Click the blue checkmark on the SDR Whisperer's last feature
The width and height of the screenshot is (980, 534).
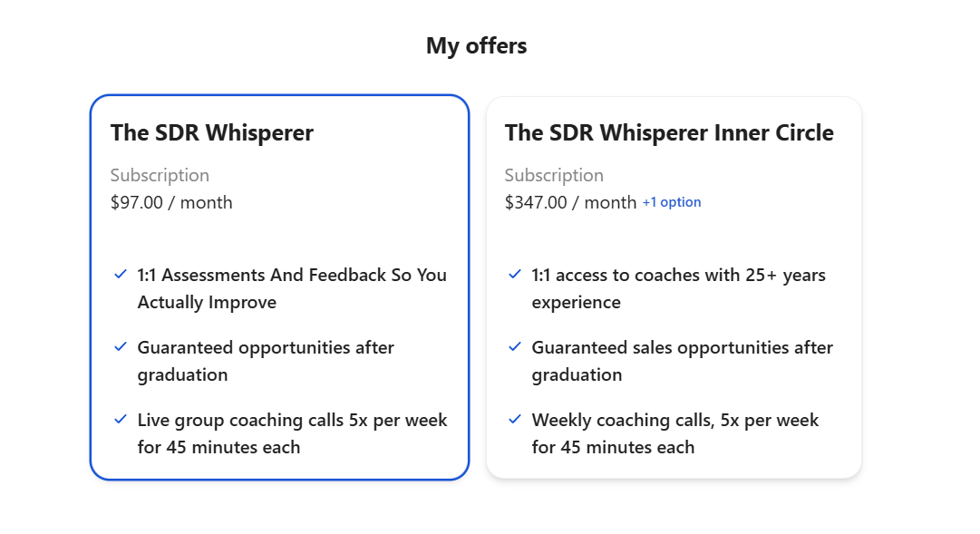coord(119,419)
